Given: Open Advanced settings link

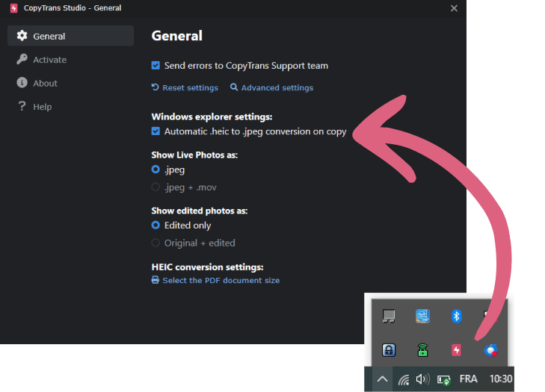Looking at the screenshot, I should [x=277, y=87].
